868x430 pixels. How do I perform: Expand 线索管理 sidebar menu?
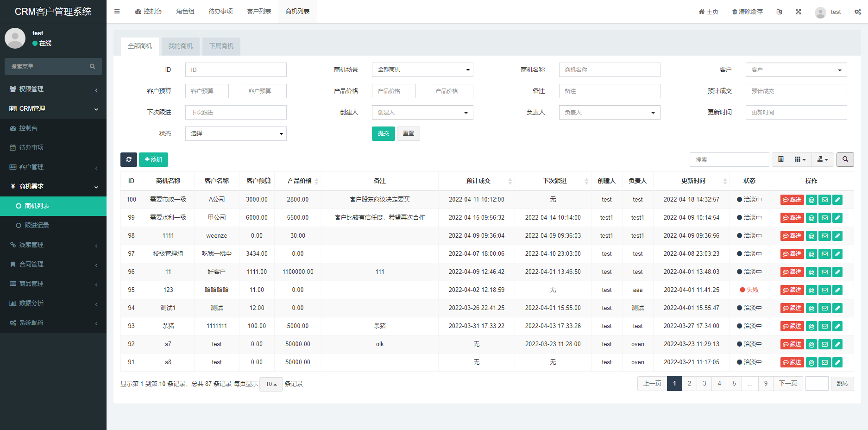[53, 245]
